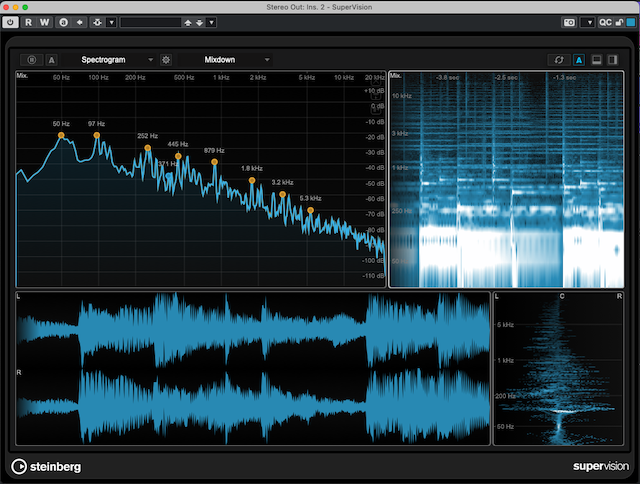The image size is (640, 484).
Task: Open the Spectrogram module type dropdown
Action: point(110,60)
